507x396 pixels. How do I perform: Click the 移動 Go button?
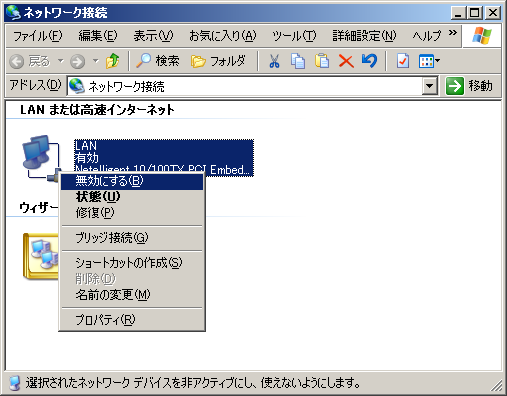tap(470, 86)
